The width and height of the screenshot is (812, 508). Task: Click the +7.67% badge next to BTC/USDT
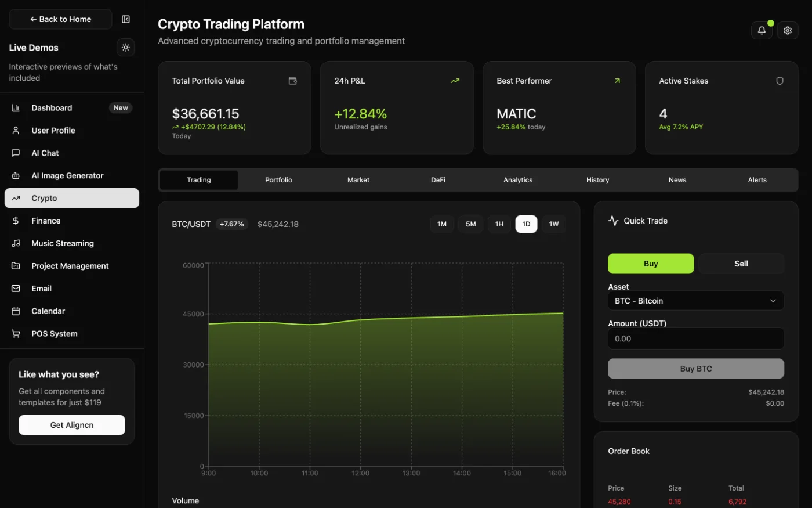tap(232, 224)
